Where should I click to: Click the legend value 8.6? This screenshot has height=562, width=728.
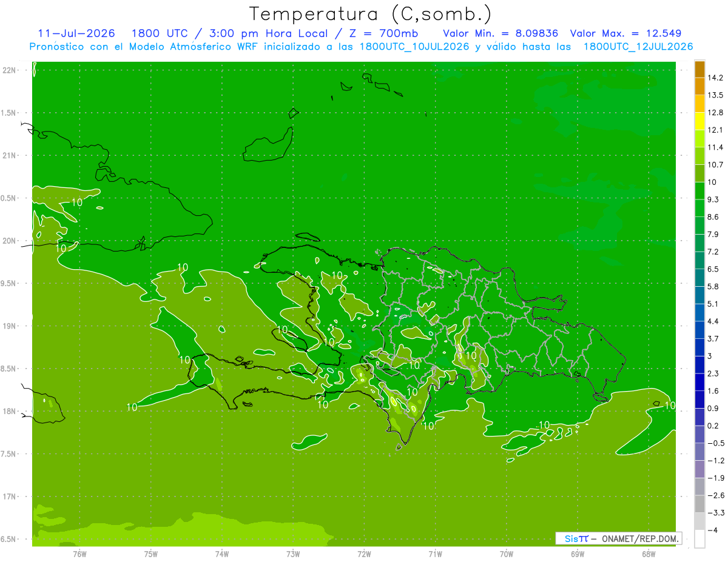(x=714, y=217)
